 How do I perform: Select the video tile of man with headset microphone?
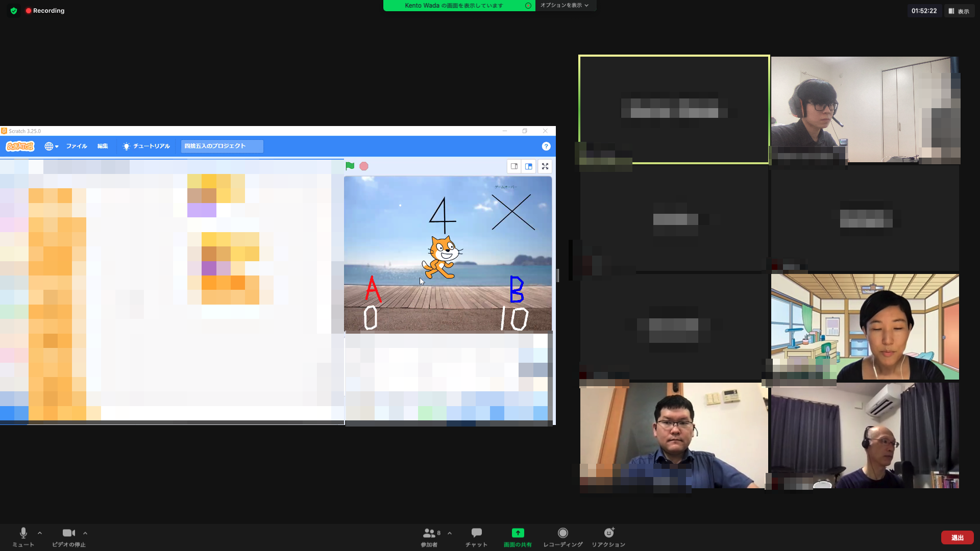pyautogui.click(x=865, y=110)
